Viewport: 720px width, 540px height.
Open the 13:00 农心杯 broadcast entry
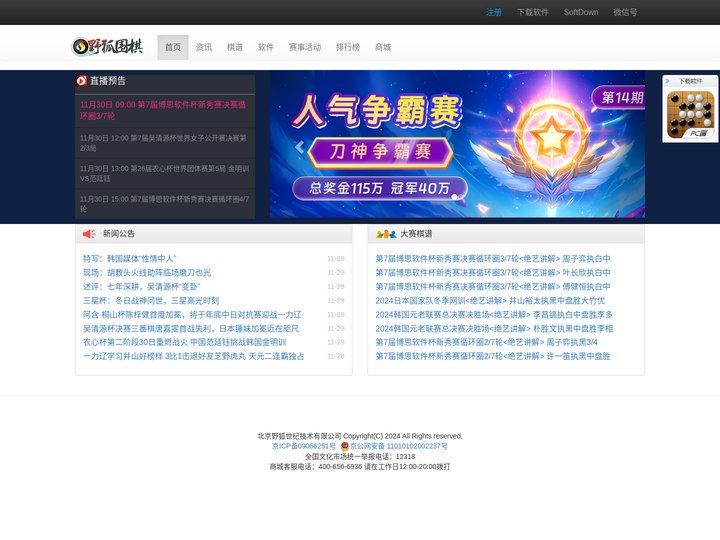pos(165,173)
